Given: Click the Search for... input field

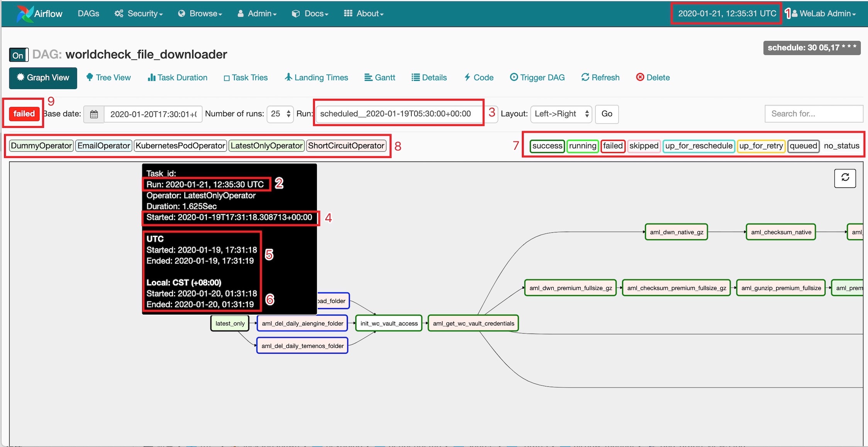Looking at the screenshot, I should tap(813, 114).
